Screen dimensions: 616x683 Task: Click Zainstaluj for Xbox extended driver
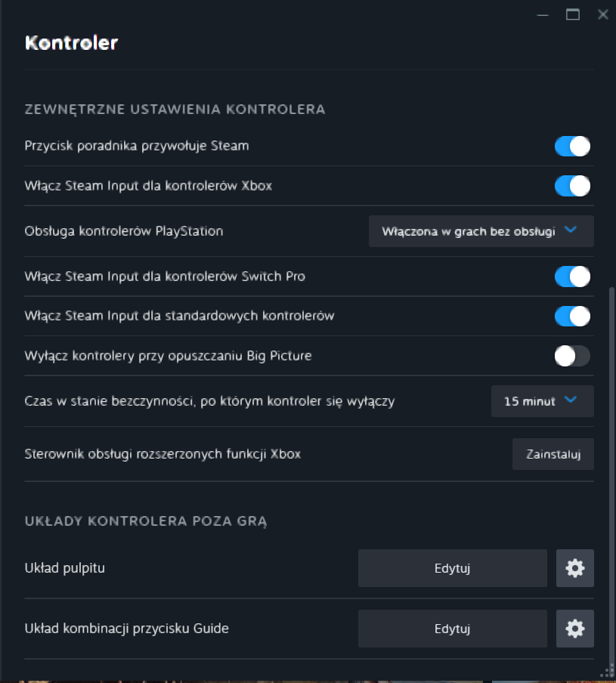pyautogui.click(x=553, y=454)
